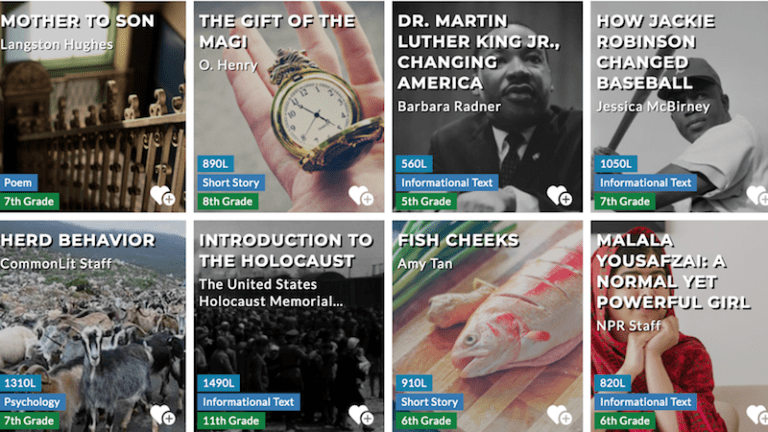
Task: Select the Psychology genre tag
Action: 32,402
